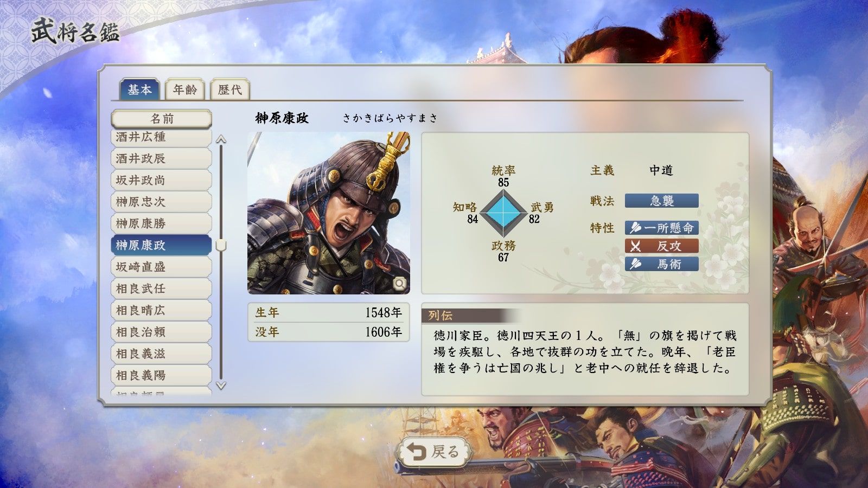Select 酒井広種 in the officer list
This screenshot has width=868, height=488.
coord(162,137)
